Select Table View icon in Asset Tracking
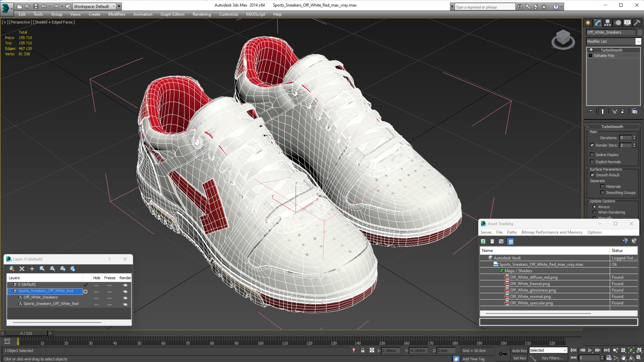Viewport: 644px width, 362px height. tap(511, 241)
